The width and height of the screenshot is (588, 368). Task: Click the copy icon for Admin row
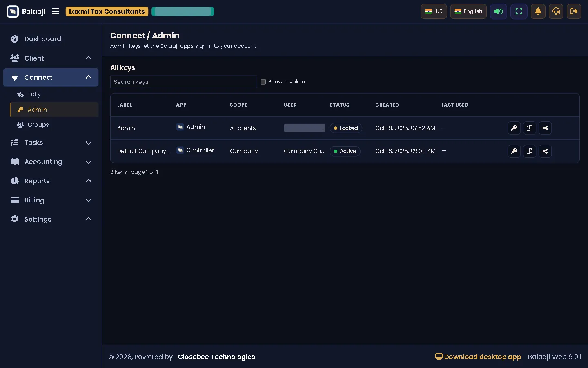[x=529, y=128]
